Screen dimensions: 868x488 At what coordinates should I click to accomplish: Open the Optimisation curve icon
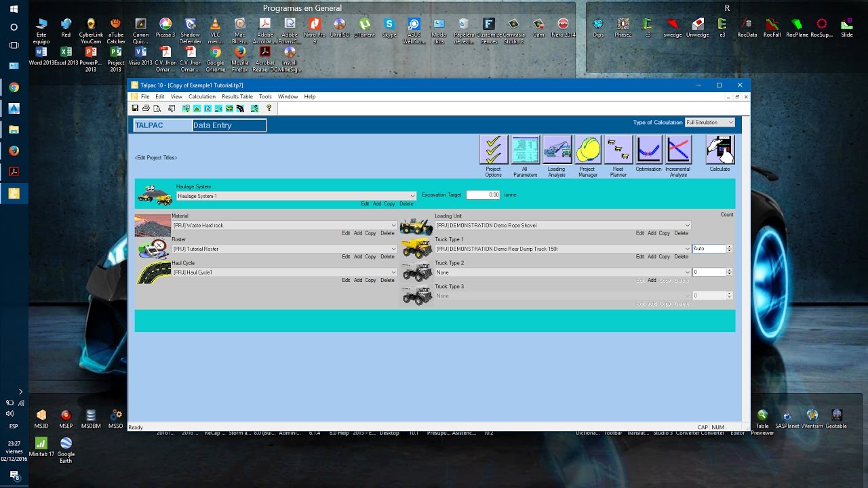[x=649, y=150]
